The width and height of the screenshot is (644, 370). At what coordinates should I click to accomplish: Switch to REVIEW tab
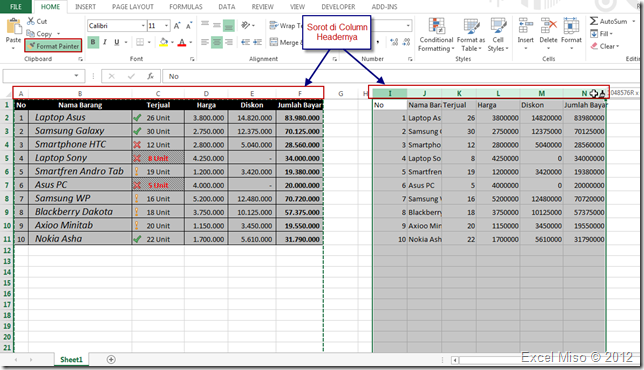tap(262, 7)
